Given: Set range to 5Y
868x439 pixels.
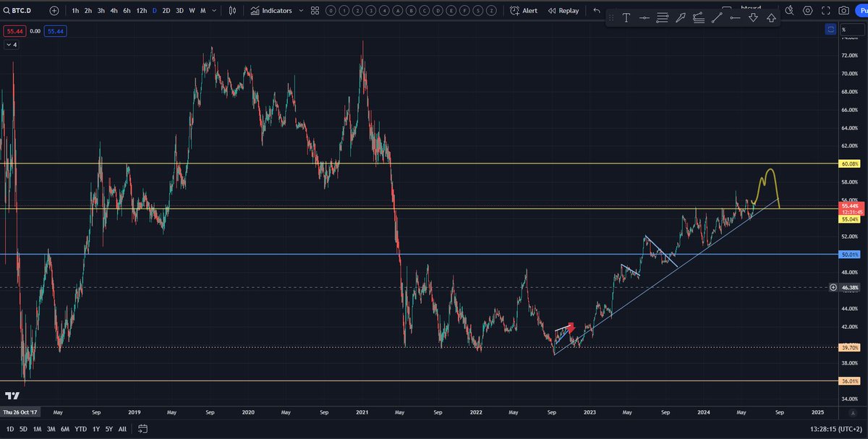Looking at the screenshot, I should [109, 429].
